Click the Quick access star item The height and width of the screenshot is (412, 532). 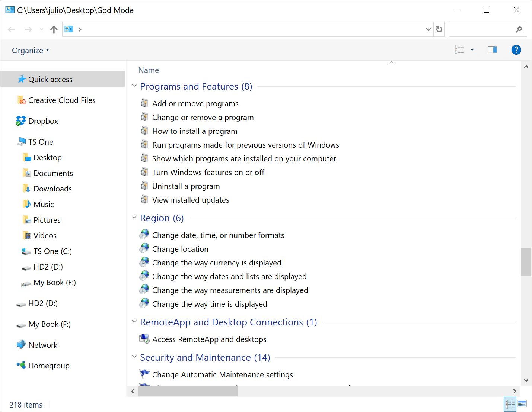pyautogui.click(x=50, y=80)
